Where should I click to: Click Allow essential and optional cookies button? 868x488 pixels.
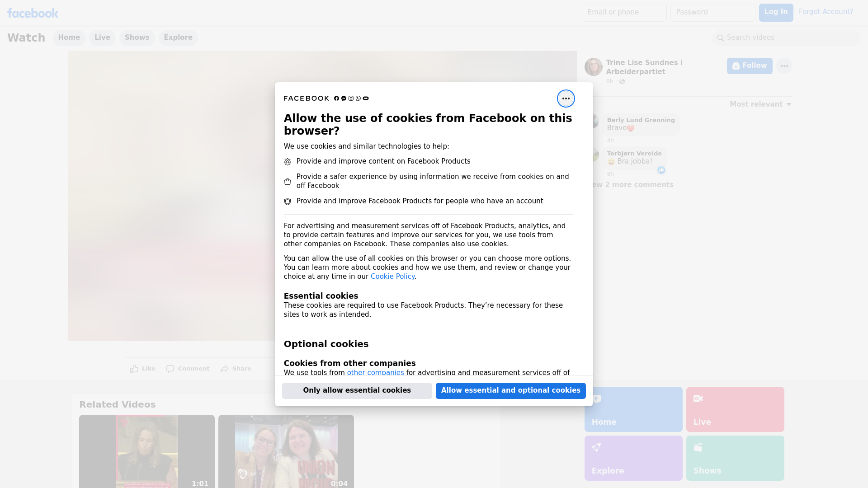click(x=511, y=391)
